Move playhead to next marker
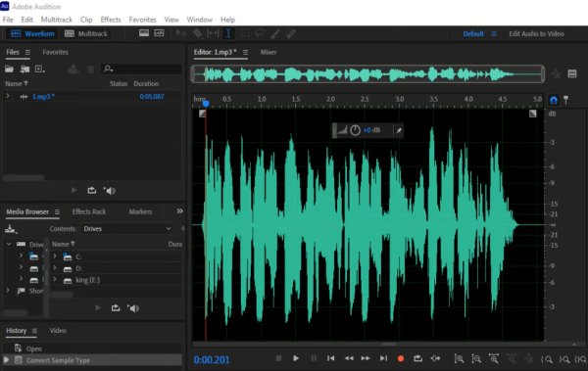588x371 pixels. (x=383, y=358)
